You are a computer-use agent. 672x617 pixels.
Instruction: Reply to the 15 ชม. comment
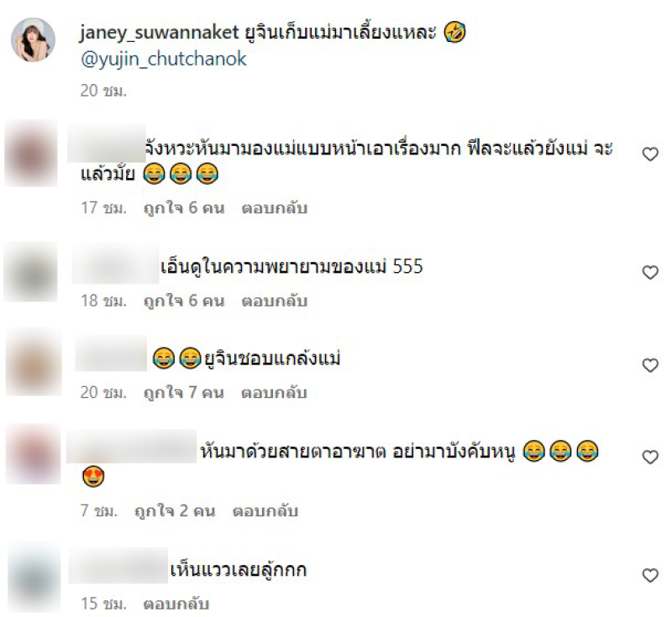tap(176, 604)
